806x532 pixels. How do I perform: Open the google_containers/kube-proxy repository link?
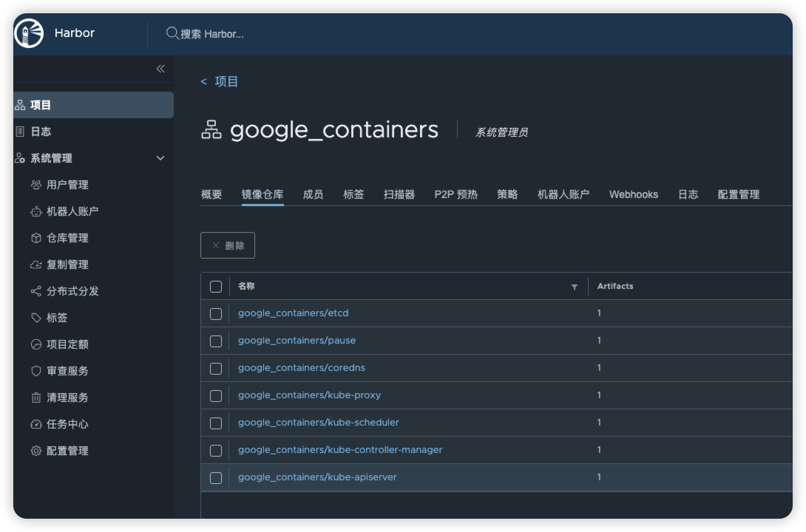click(x=309, y=395)
